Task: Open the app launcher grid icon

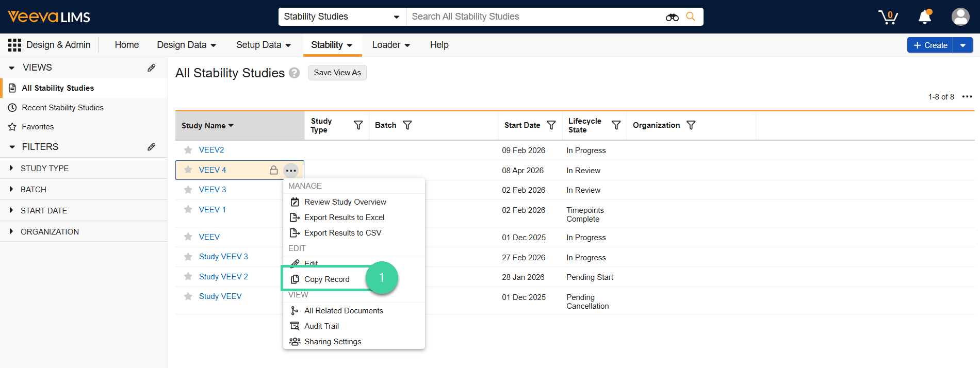Action: (x=14, y=45)
